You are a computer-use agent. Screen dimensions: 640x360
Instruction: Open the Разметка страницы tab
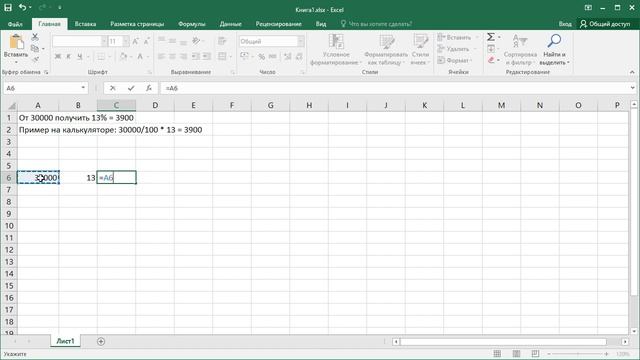click(x=137, y=24)
